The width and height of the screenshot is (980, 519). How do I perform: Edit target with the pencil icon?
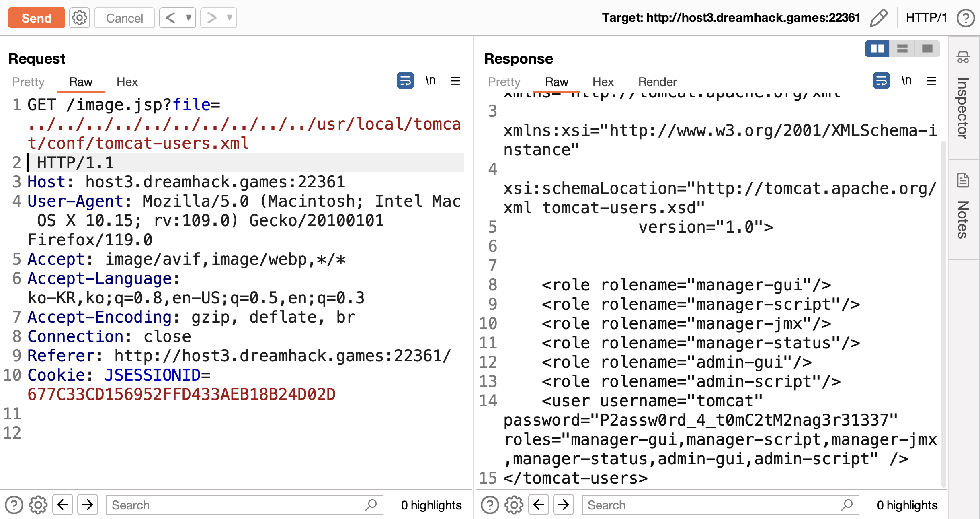[878, 18]
